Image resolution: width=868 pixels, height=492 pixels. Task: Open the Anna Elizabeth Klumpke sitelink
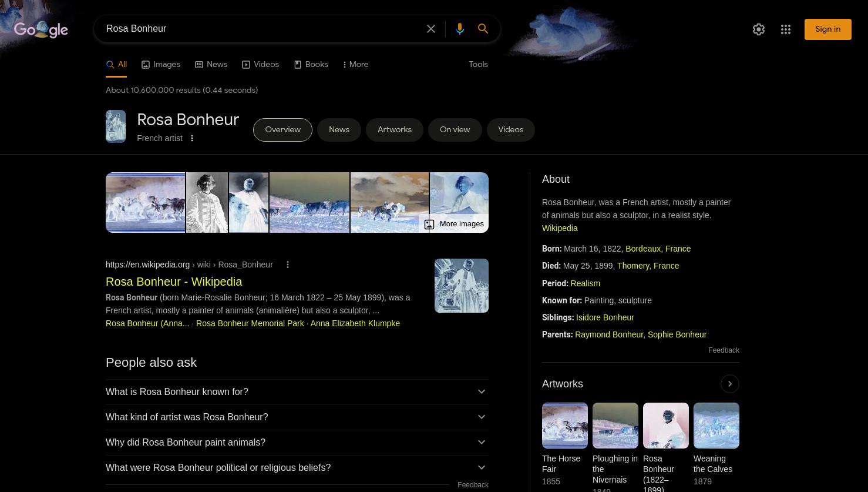tap(355, 323)
